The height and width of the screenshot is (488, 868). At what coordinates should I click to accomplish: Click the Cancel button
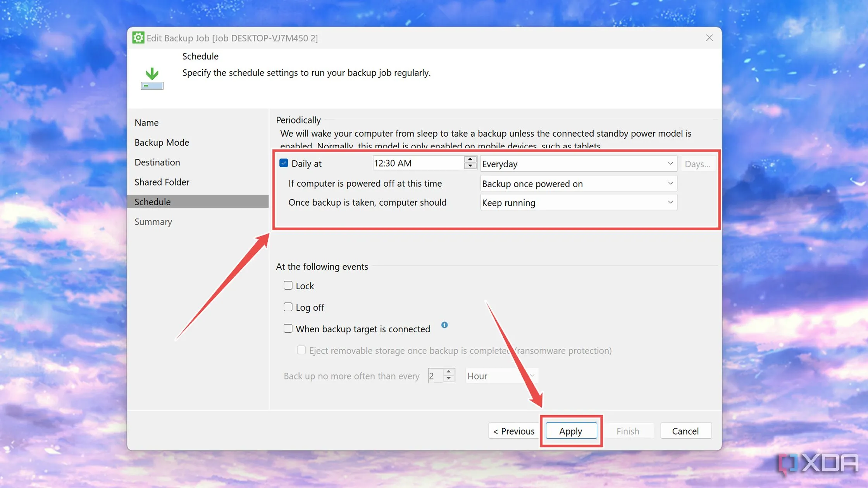(x=685, y=431)
